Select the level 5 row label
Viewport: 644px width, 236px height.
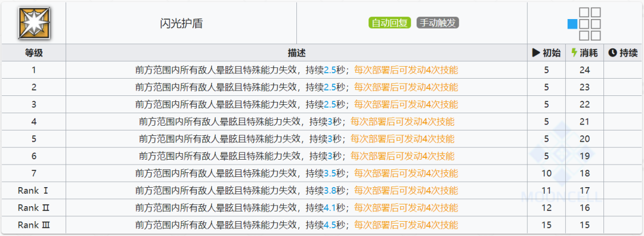point(33,139)
